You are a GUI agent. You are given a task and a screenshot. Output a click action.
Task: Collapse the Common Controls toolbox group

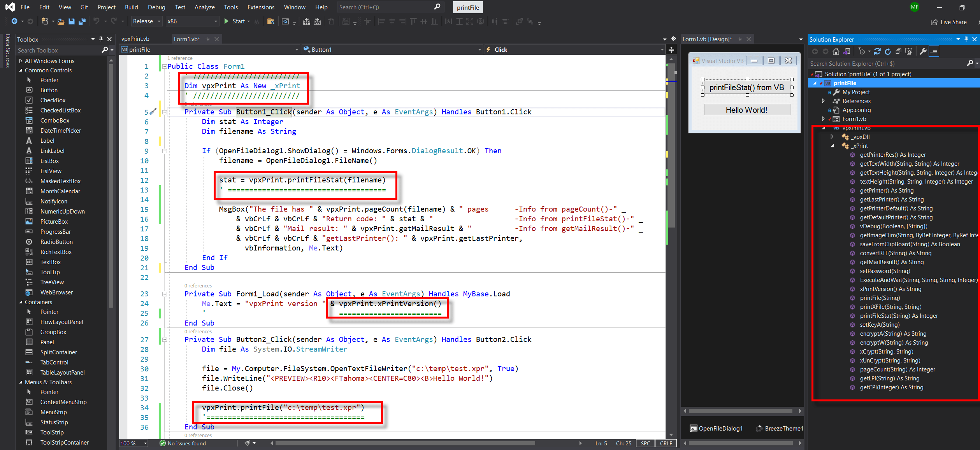pyautogui.click(x=21, y=70)
